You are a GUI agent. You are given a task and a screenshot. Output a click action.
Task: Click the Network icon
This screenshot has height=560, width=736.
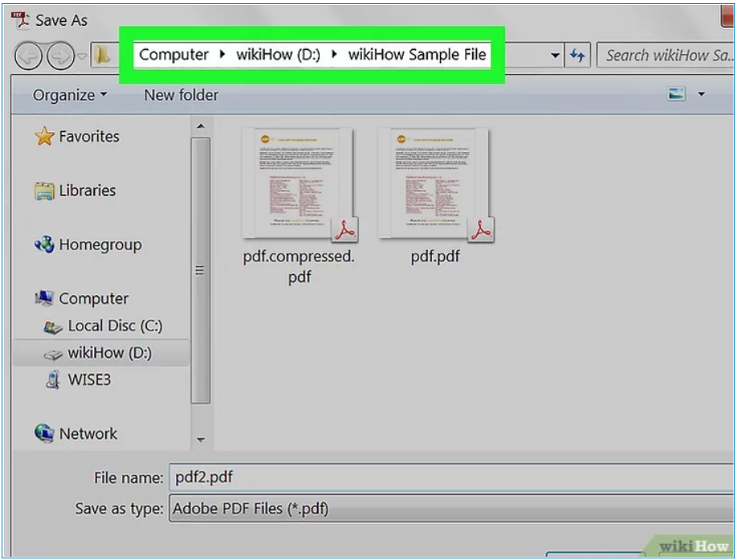point(44,433)
